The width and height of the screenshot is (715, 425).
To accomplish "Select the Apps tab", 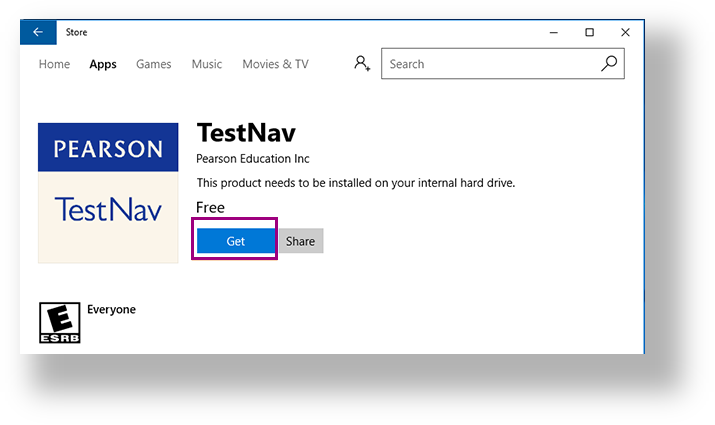I will [103, 64].
